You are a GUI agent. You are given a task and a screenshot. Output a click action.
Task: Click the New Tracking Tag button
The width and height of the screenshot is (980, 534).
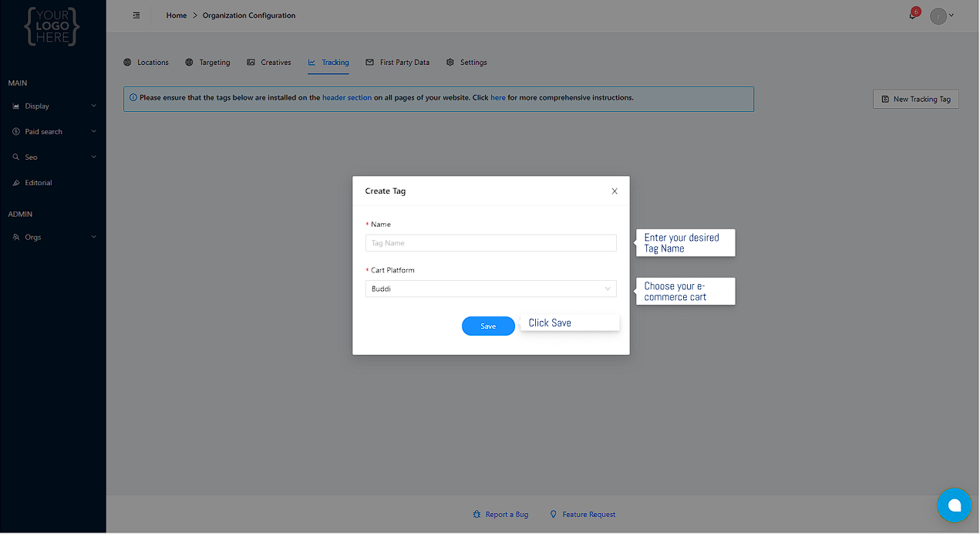click(x=916, y=100)
